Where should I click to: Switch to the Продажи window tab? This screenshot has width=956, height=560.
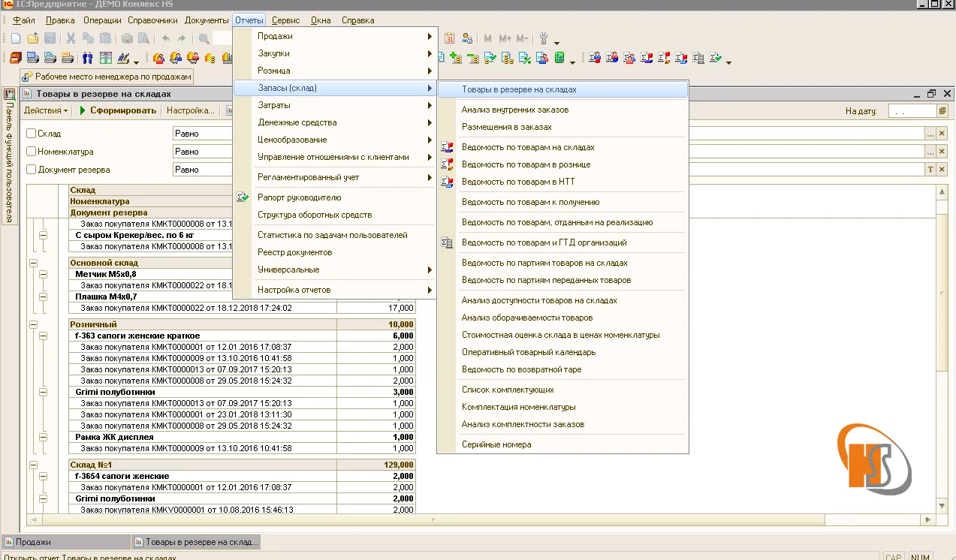point(66,542)
